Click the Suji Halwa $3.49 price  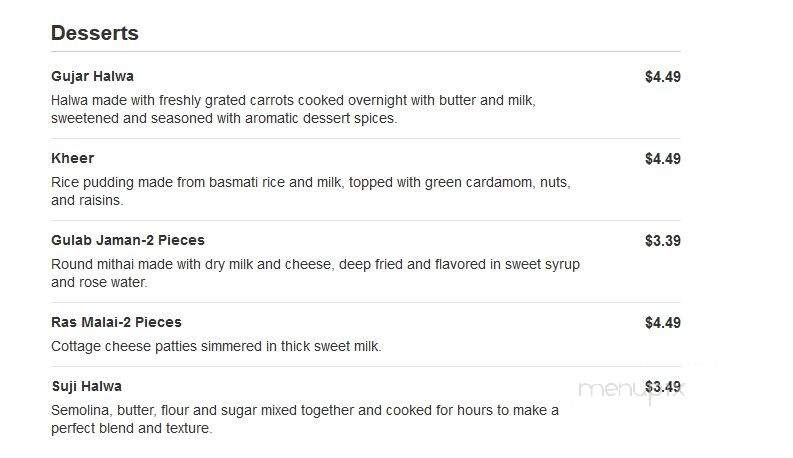coord(663,387)
